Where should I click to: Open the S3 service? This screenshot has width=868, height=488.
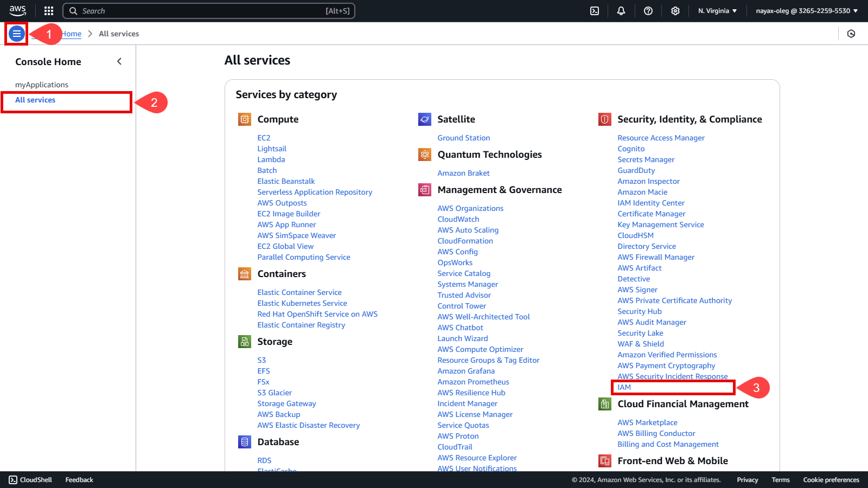click(261, 360)
